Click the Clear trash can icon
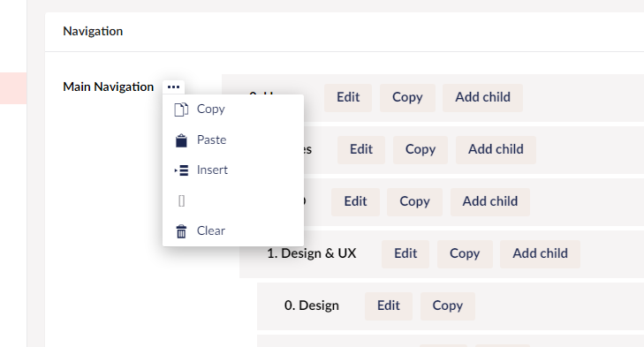 coord(181,231)
